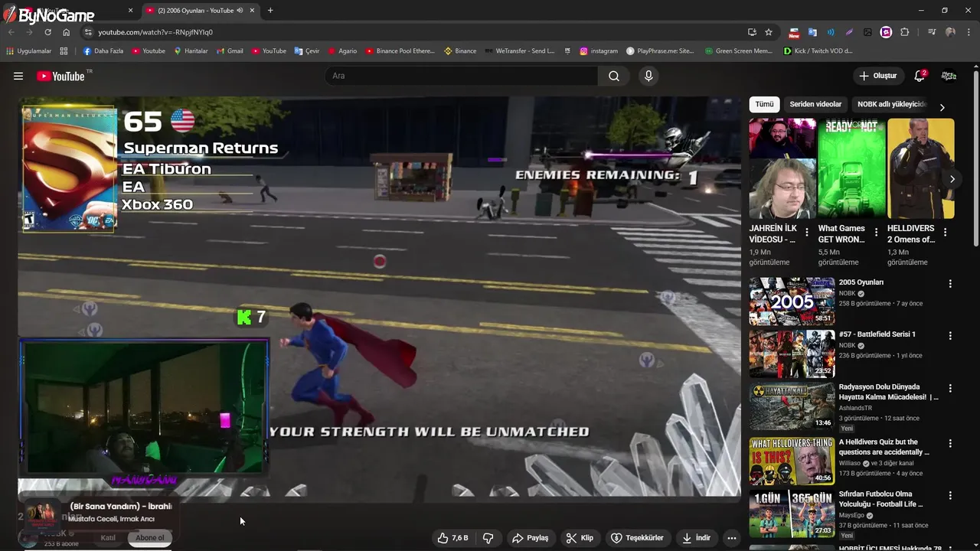This screenshot has height=551, width=980.
Task: Open the image extension icon in toolbar
Action: click(x=867, y=32)
